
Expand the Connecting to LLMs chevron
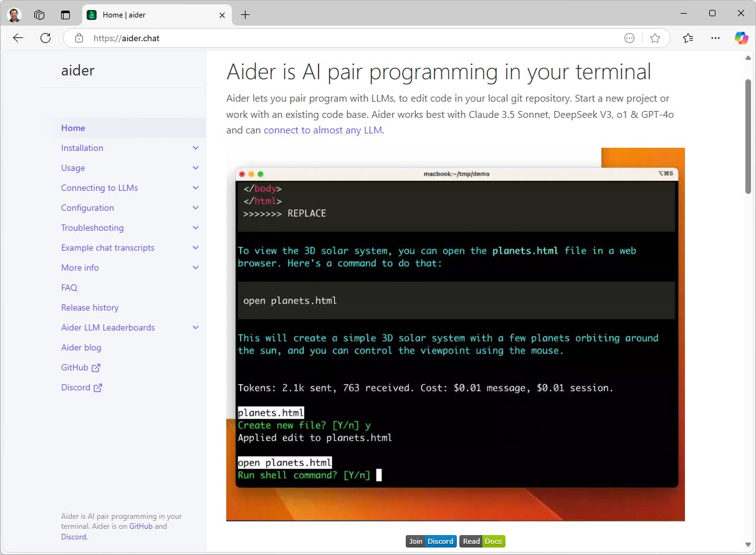point(196,188)
